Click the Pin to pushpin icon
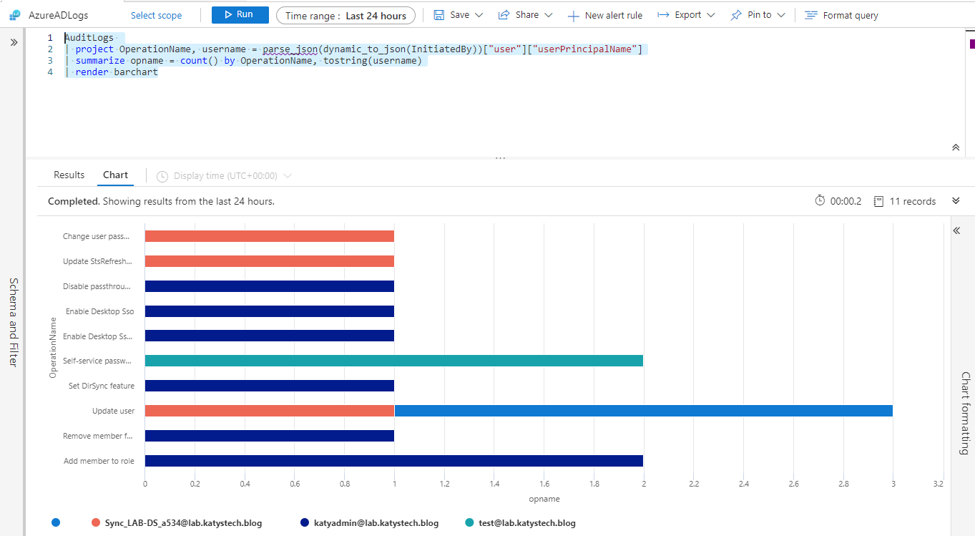Image resolution: width=980 pixels, height=536 pixels. click(736, 15)
